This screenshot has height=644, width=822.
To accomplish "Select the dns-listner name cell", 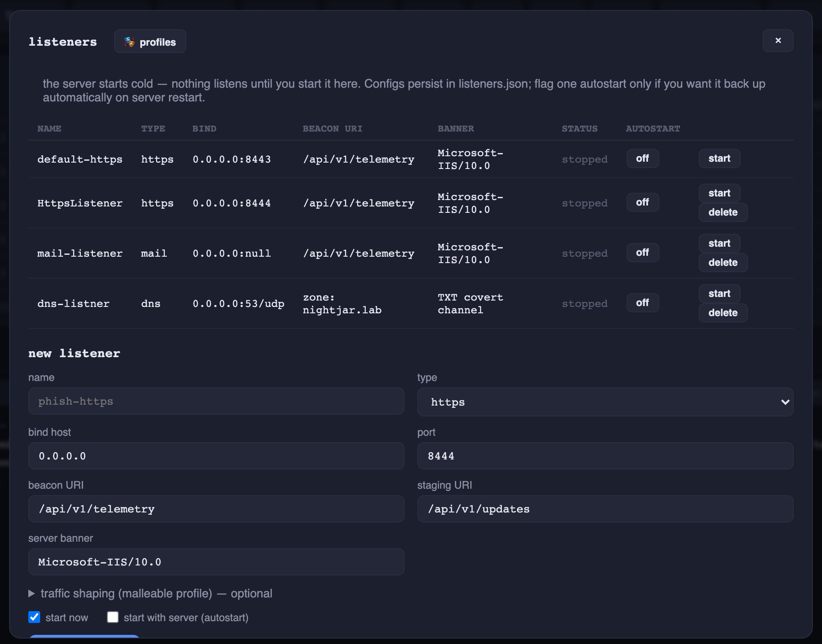I will coord(74,304).
